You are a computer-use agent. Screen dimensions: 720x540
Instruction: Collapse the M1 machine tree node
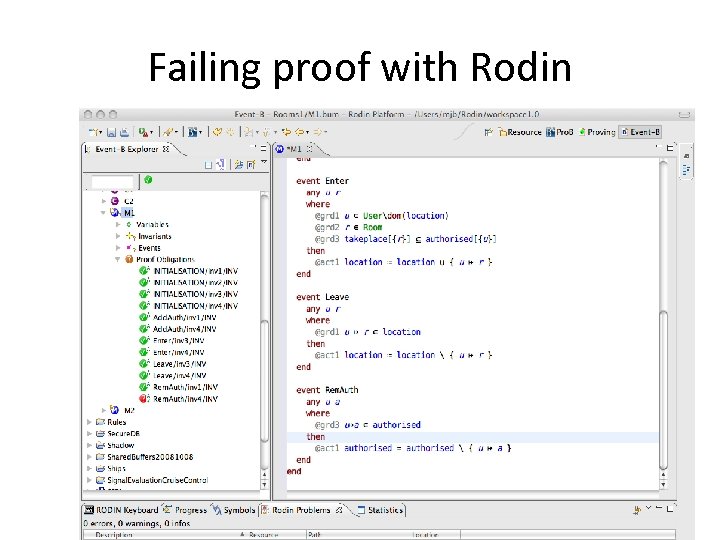(x=103, y=213)
